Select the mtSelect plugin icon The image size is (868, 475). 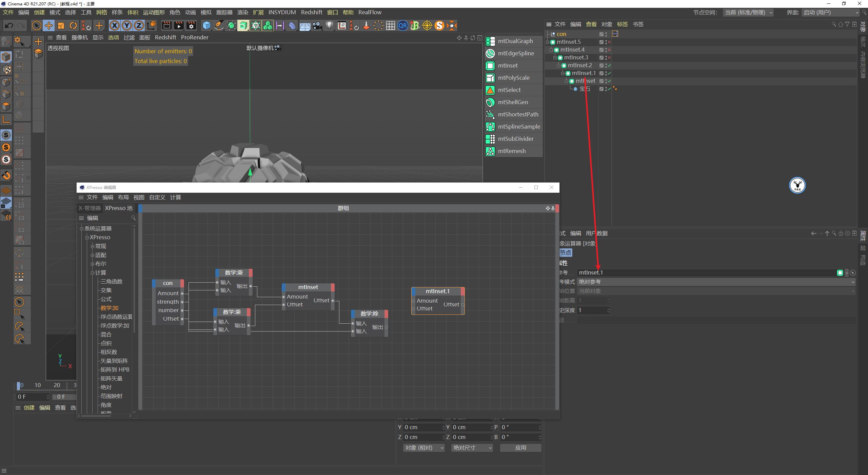491,90
